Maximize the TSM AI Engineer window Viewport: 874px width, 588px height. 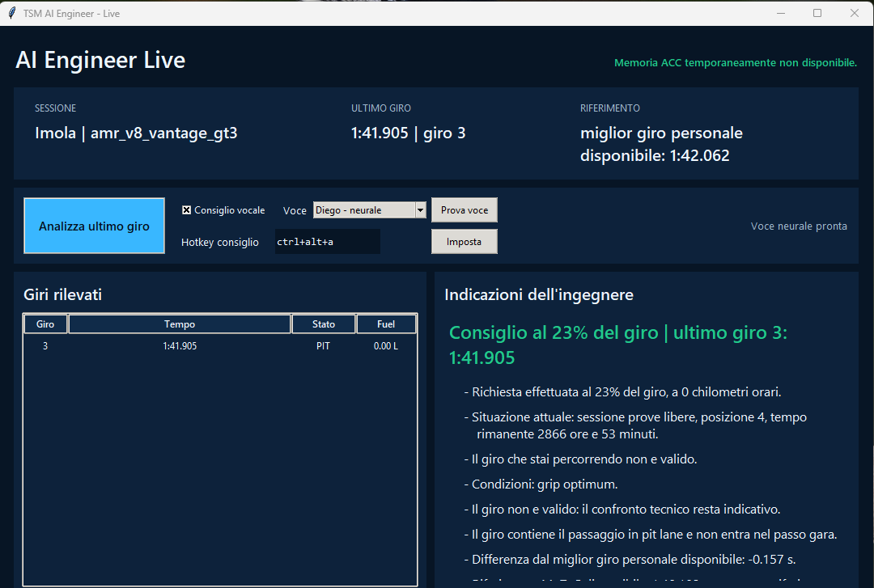click(x=817, y=13)
